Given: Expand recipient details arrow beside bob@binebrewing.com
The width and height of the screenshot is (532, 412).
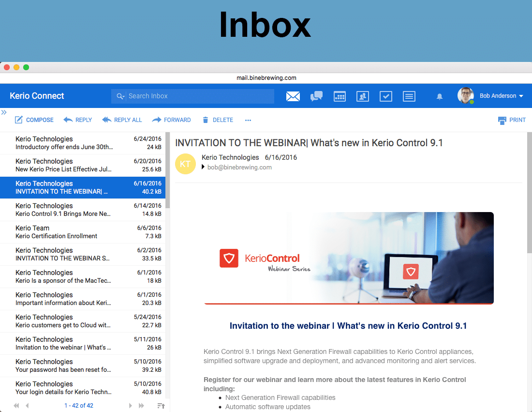Looking at the screenshot, I should pos(203,167).
